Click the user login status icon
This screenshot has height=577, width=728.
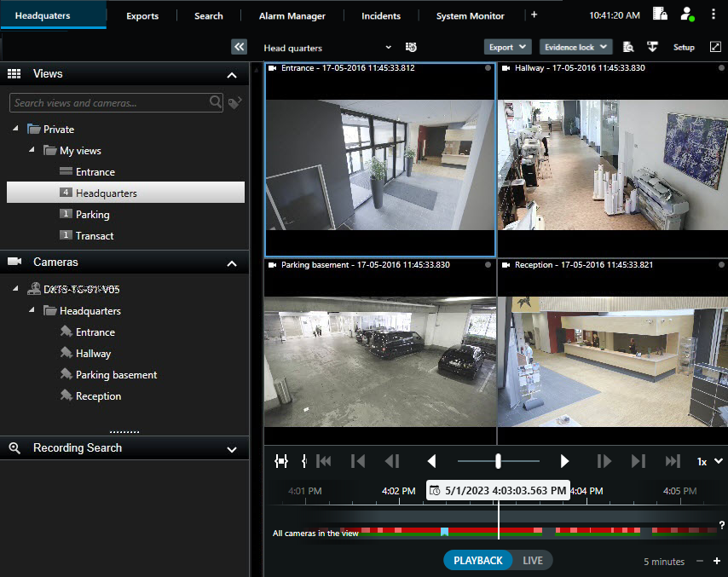pyautogui.click(x=687, y=14)
